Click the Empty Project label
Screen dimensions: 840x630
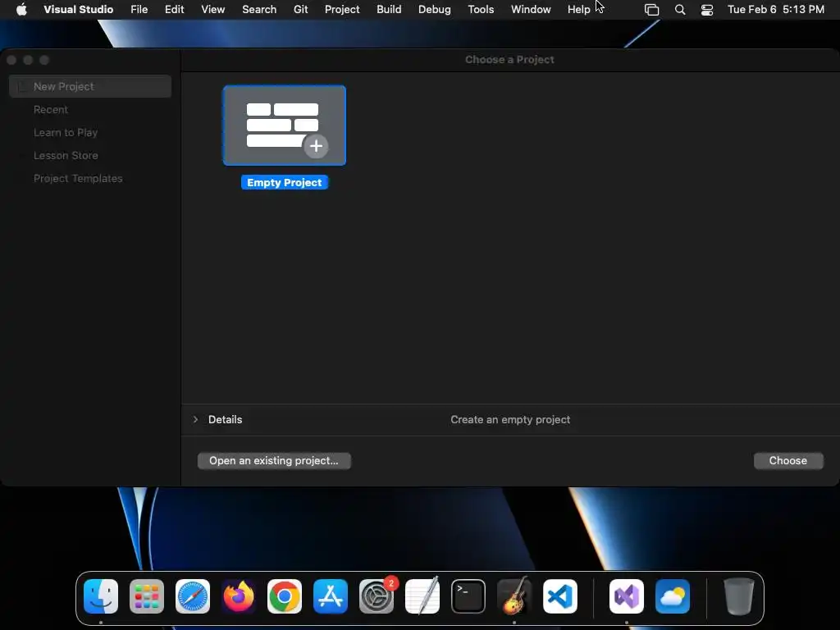pyautogui.click(x=285, y=183)
